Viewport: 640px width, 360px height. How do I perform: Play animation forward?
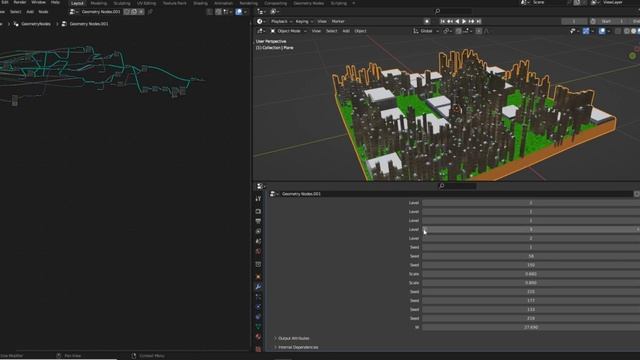tap(464, 21)
